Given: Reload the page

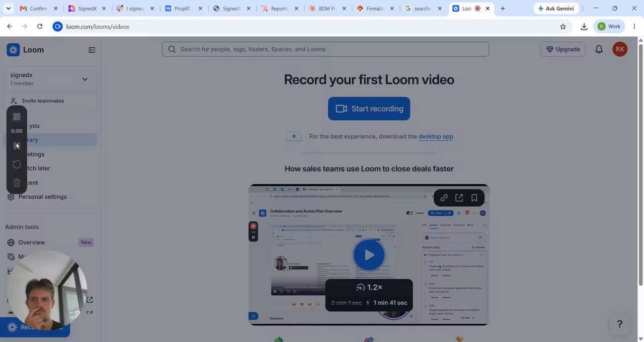Looking at the screenshot, I should [40, 27].
